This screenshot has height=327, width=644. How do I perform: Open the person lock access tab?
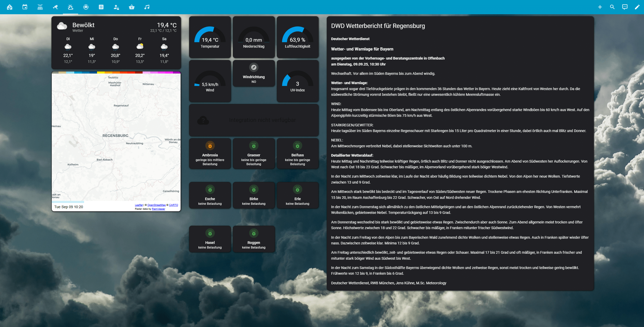(x=116, y=7)
